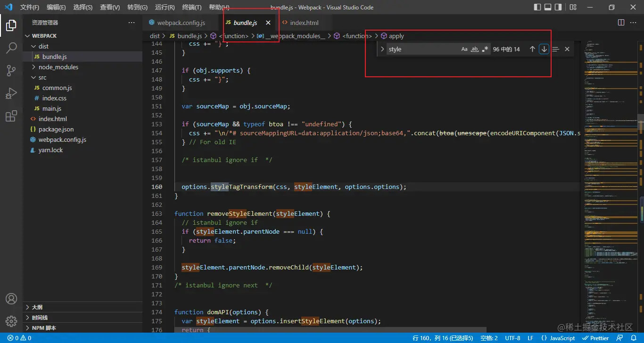Open the Manage gear menu
Image resolution: width=644 pixels, height=343 pixels.
pyautogui.click(x=11, y=321)
